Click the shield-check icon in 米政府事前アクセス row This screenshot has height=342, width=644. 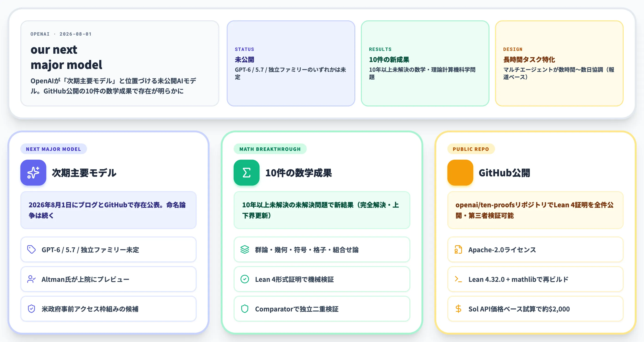pyautogui.click(x=31, y=309)
